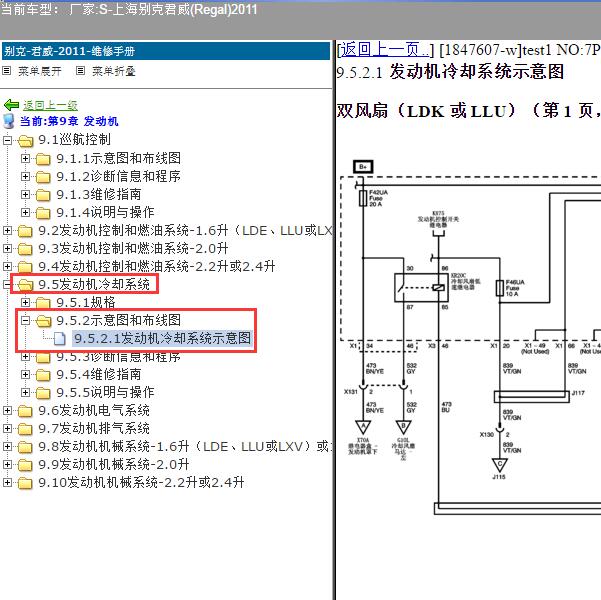Expand the 9.5.1规格 node

pos(25,302)
